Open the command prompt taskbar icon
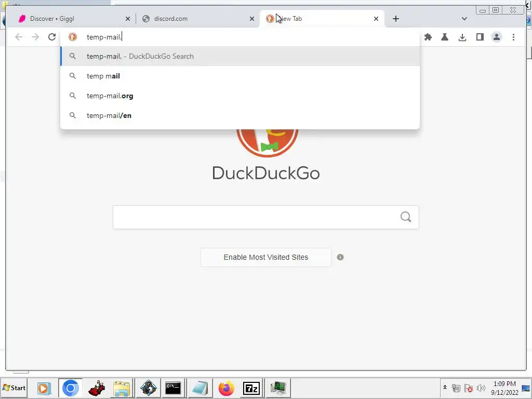 [173, 388]
